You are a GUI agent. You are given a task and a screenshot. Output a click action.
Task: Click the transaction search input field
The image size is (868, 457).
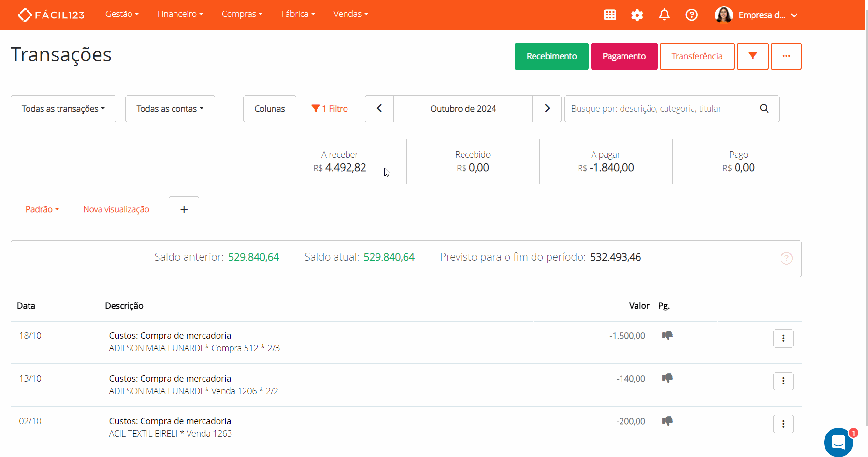(x=656, y=109)
